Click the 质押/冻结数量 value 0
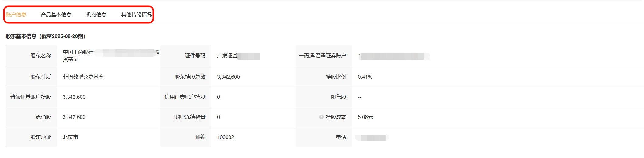This screenshot has height=158, width=644. (218, 117)
